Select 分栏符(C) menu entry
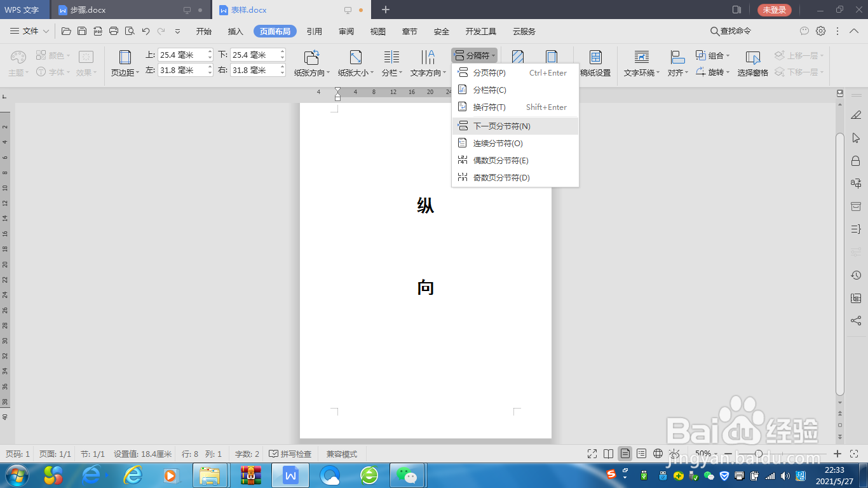 (515, 90)
